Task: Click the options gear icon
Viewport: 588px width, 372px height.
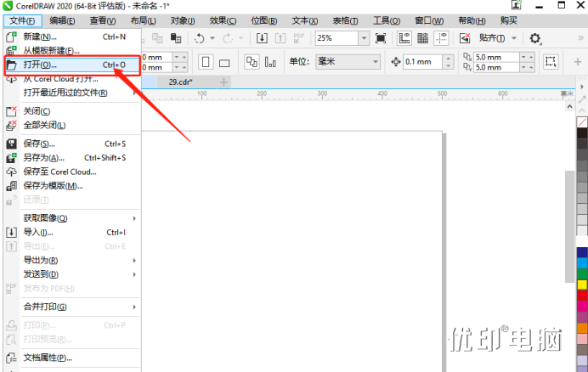Action: click(x=535, y=38)
